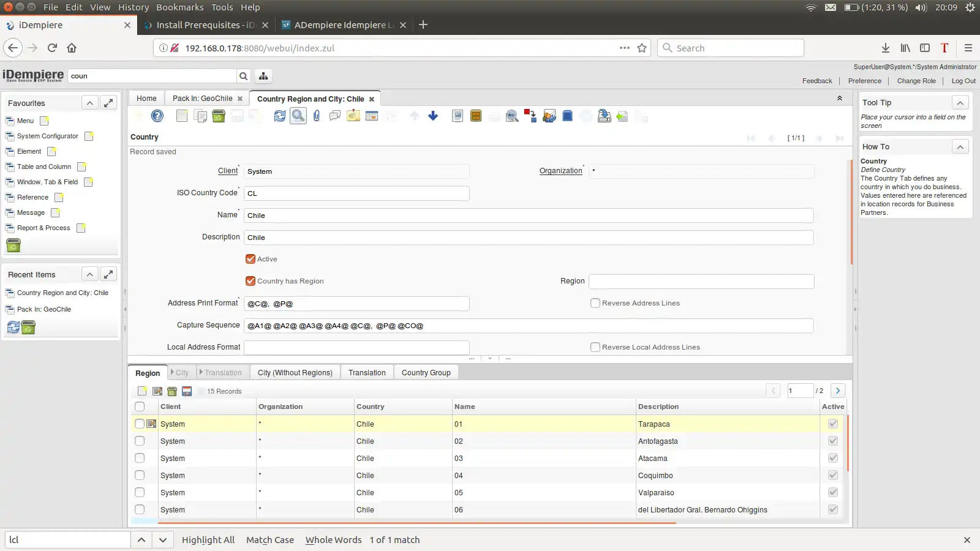Add a Post-it note to the record
Image resolution: width=980 pixels, height=551 pixels.
point(353,116)
